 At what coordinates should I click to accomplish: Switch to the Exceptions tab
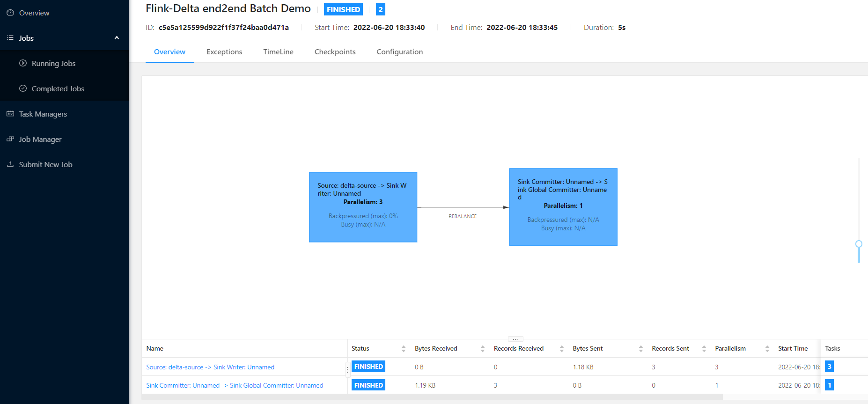(x=224, y=52)
